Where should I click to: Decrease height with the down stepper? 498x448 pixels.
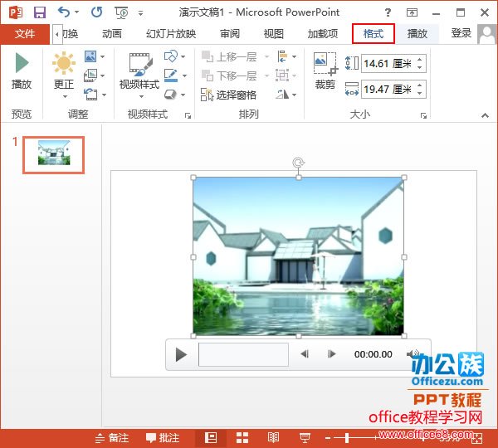click(420, 68)
